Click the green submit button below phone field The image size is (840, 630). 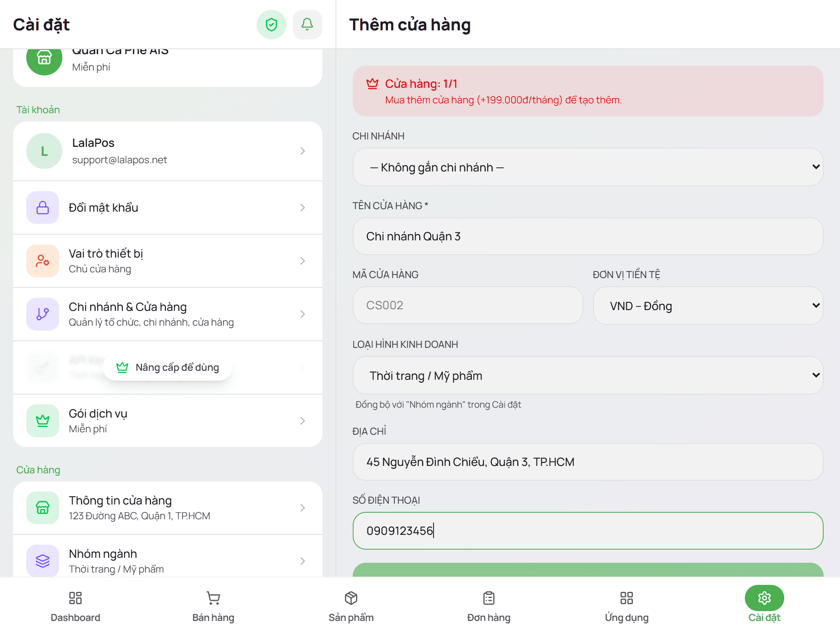pos(588,570)
